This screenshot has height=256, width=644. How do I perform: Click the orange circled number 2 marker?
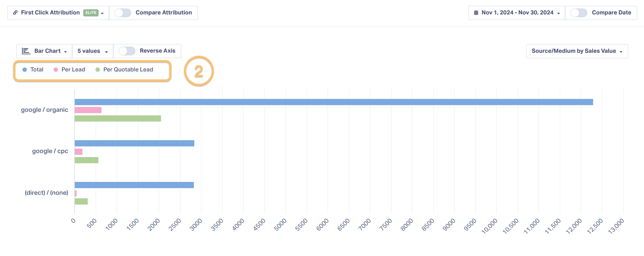pos(199,71)
